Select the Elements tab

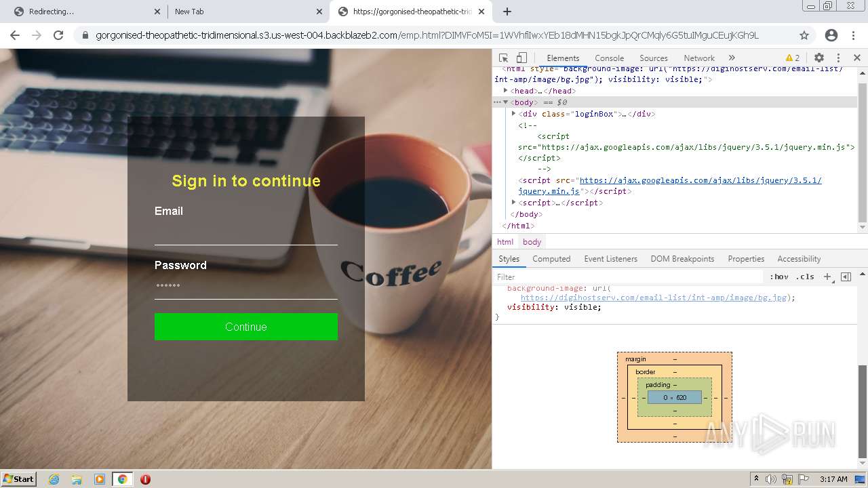pyautogui.click(x=563, y=58)
